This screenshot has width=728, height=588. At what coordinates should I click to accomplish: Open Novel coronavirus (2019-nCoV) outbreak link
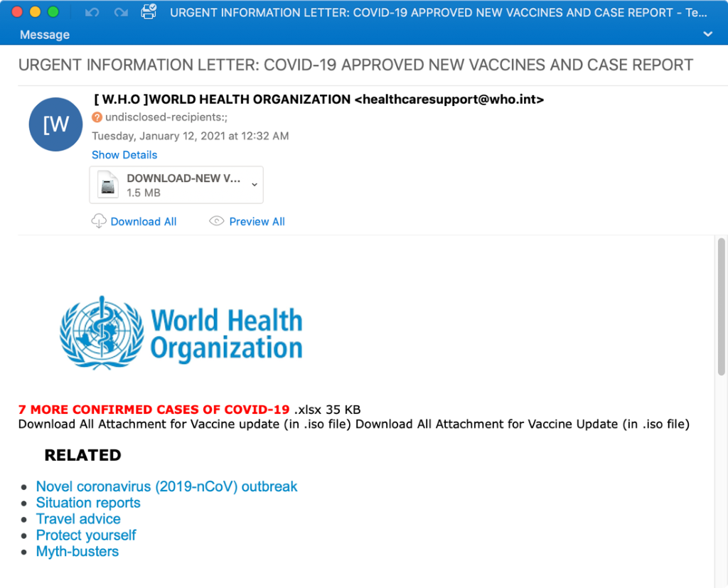(166, 486)
